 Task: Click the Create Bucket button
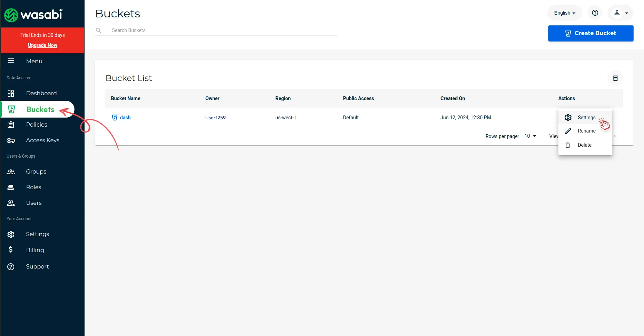point(590,33)
